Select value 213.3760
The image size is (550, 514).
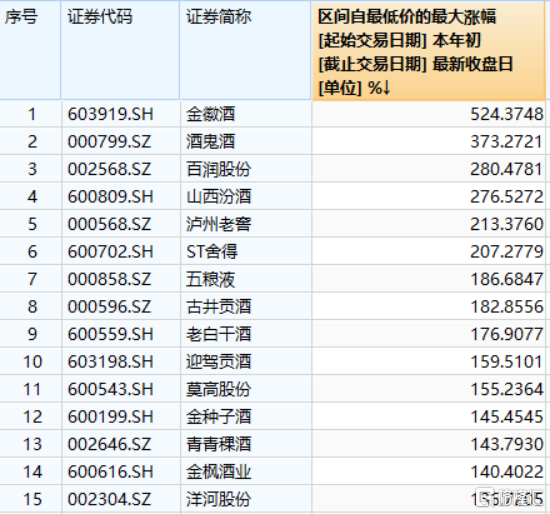click(x=507, y=224)
